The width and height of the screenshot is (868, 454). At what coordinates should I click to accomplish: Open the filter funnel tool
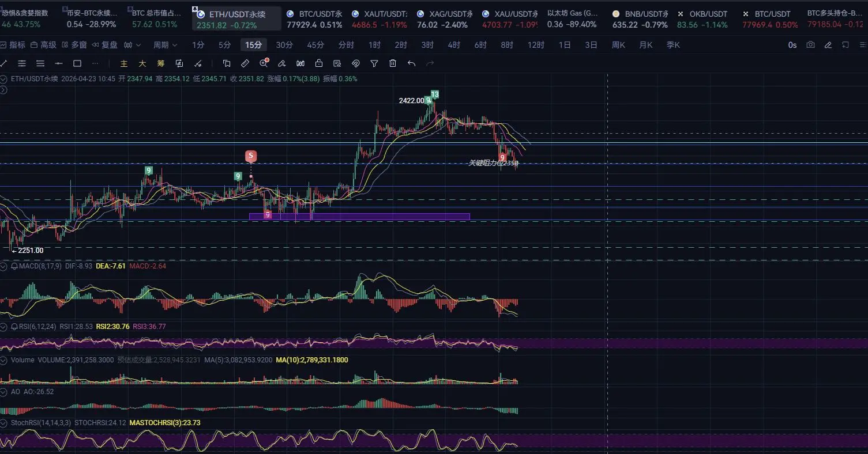(x=374, y=63)
